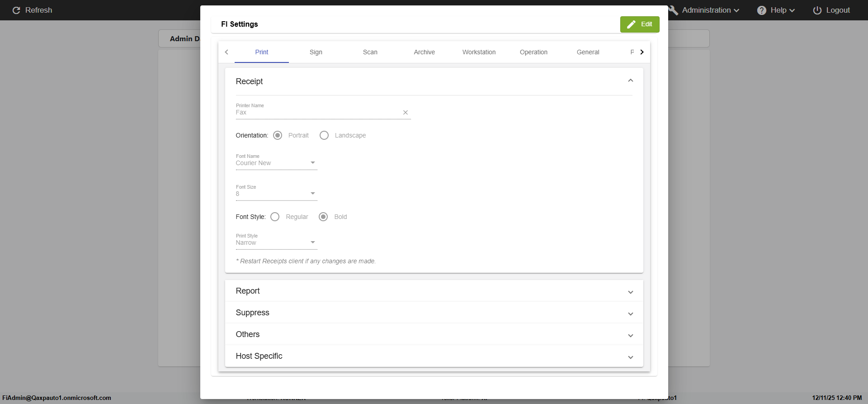Select Portrait orientation radio button
The height and width of the screenshot is (404, 868).
tap(278, 135)
